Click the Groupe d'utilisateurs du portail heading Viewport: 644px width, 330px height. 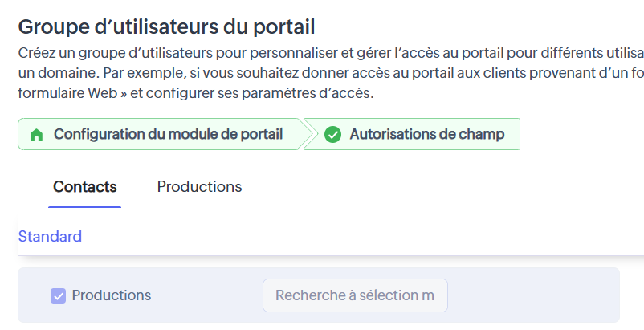[166, 26]
